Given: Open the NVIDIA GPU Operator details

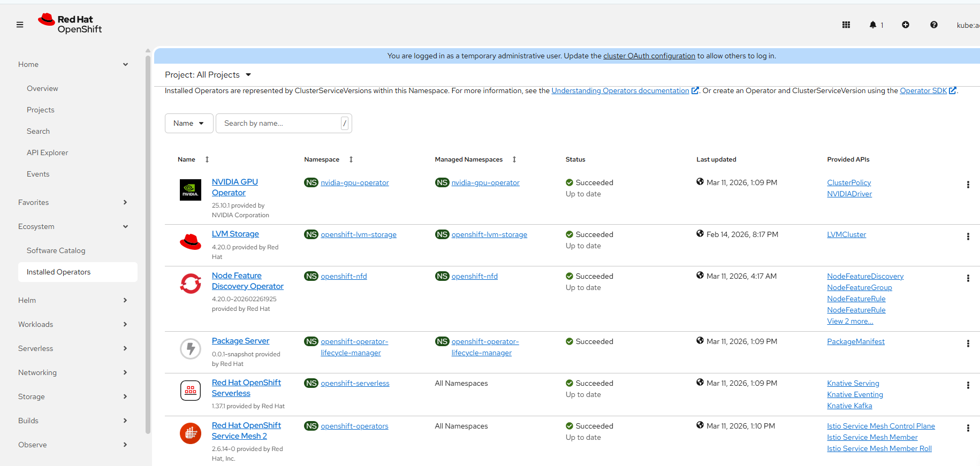Looking at the screenshot, I should [x=234, y=187].
